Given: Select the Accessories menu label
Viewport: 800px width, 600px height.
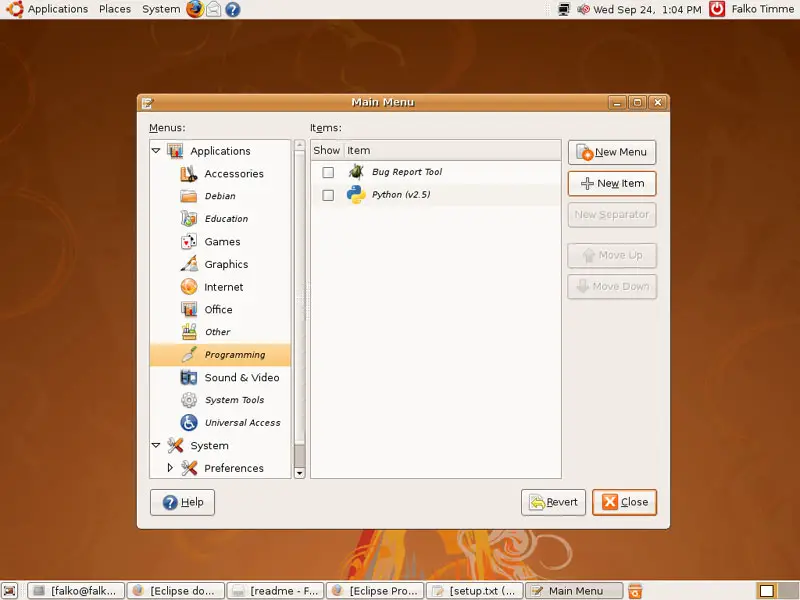Looking at the screenshot, I should (x=234, y=173).
